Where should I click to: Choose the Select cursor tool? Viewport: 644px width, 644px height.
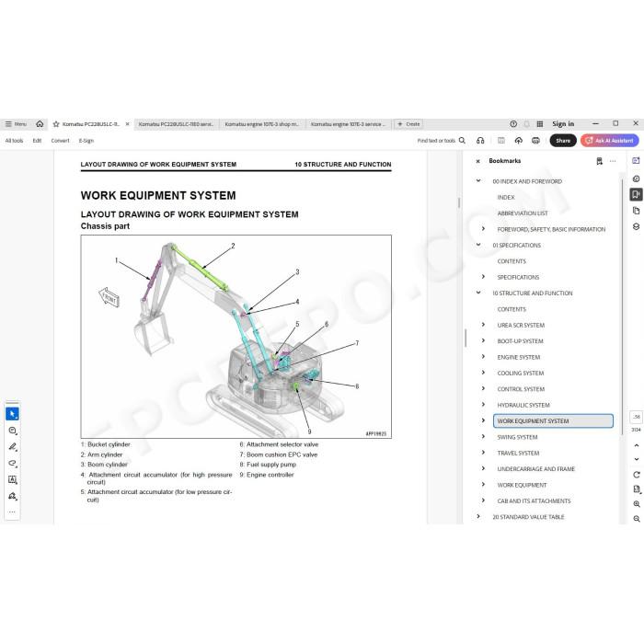point(12,414)
